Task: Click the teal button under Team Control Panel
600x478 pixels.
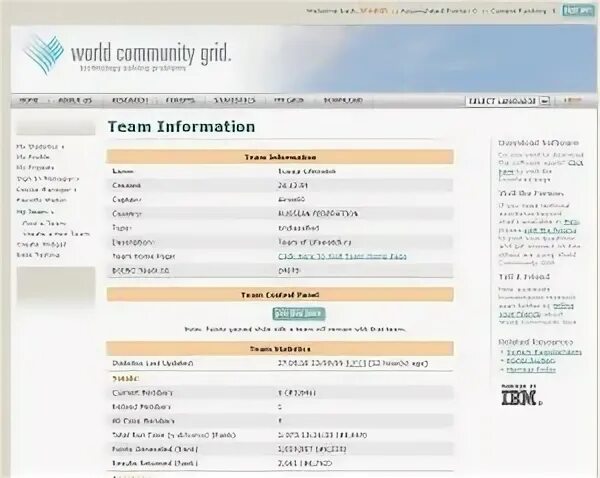Action: (x=299, y=313)
